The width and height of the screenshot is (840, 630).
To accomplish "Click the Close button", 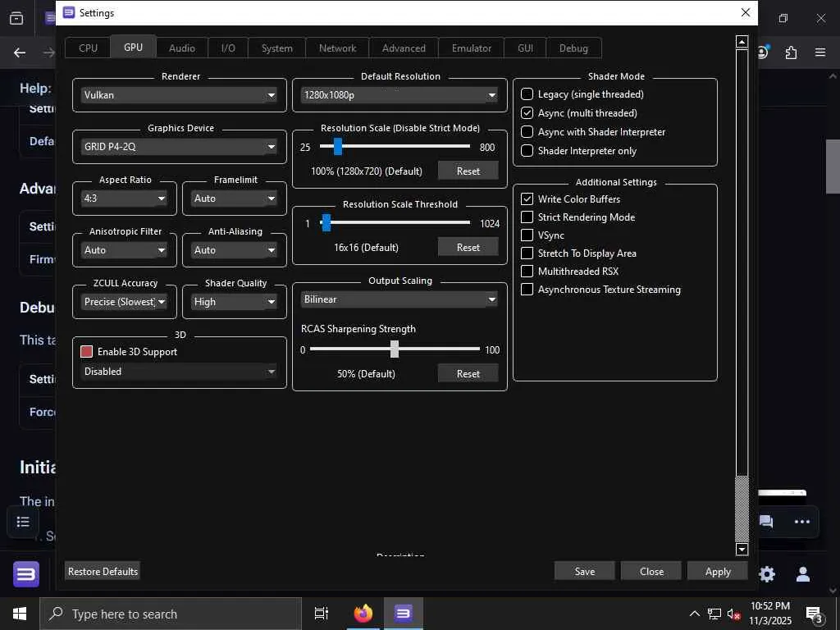I will pos(651,572).
